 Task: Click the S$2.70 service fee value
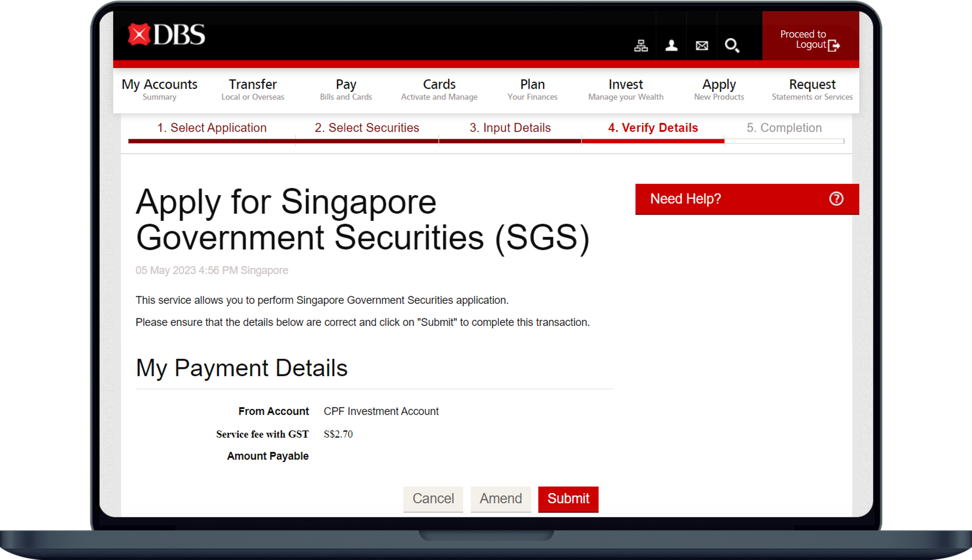coord(338,434)
